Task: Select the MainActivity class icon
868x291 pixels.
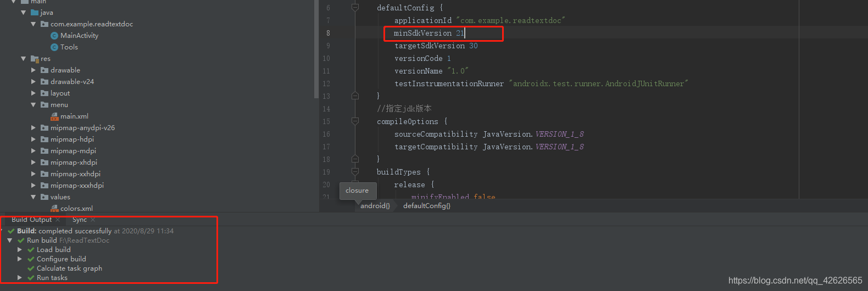Action: (54, 36)
